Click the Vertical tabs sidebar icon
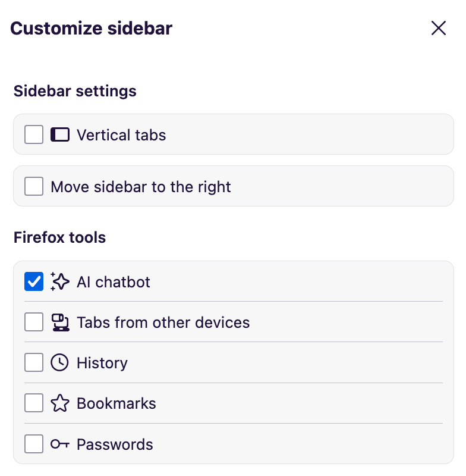 tap(60, 134)
